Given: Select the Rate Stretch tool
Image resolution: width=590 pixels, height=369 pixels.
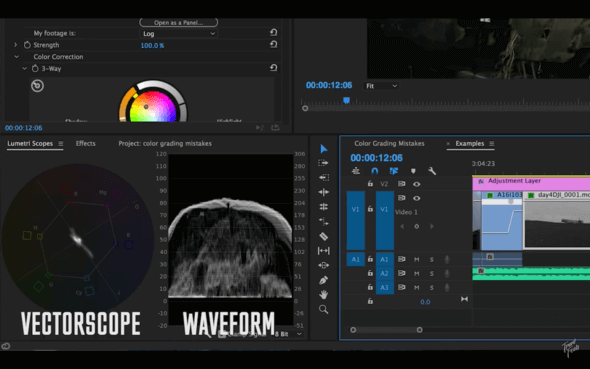Looking at the screenshot, I should (324, 222).
